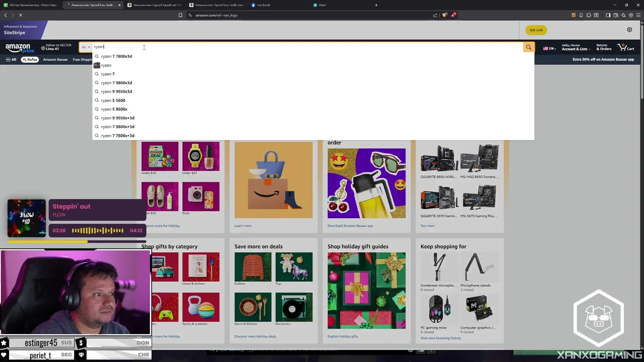
Task: Click the Brave Rewards triangle icon
Action: pyautogui.click(x=453, y=15)
